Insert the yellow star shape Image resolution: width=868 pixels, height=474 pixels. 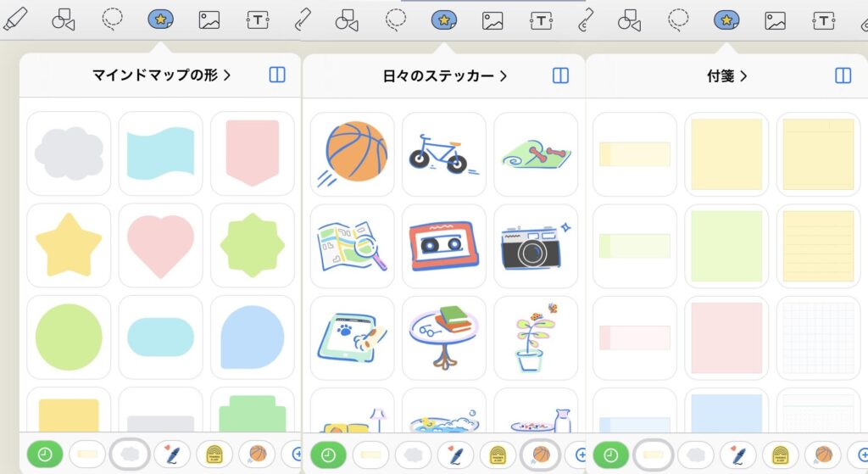point(69,245)
